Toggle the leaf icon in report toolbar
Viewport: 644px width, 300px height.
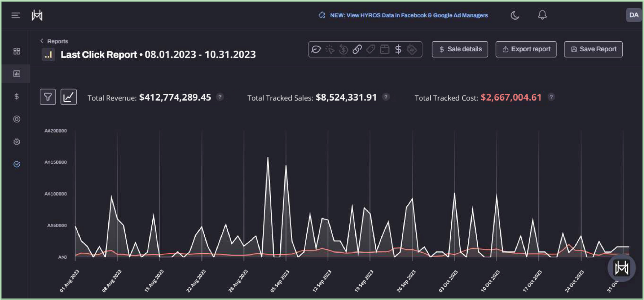coord(316,49)
